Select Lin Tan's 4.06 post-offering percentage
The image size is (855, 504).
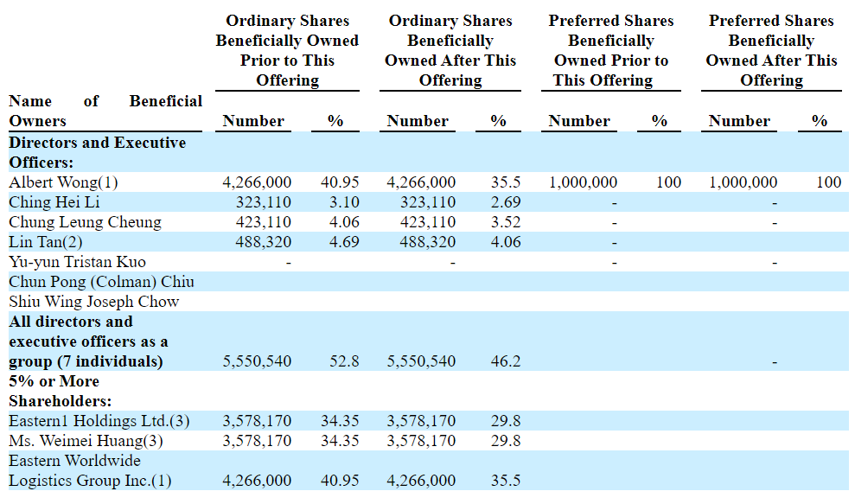tap(506, 242)
